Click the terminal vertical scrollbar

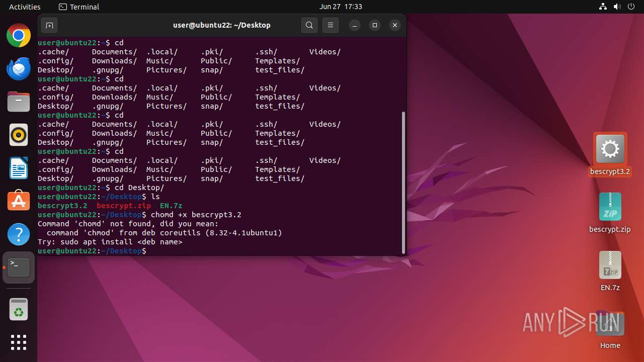(403, 183)
